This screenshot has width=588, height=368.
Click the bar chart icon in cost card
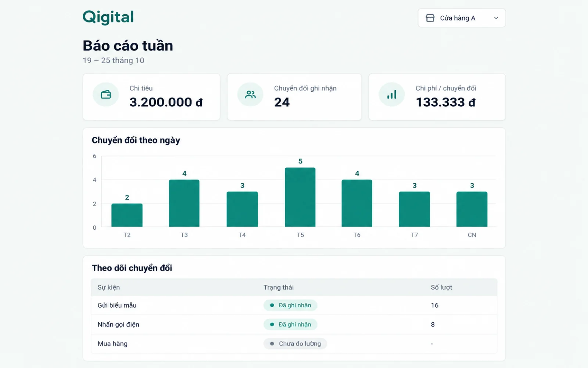(x=392, y=95)
